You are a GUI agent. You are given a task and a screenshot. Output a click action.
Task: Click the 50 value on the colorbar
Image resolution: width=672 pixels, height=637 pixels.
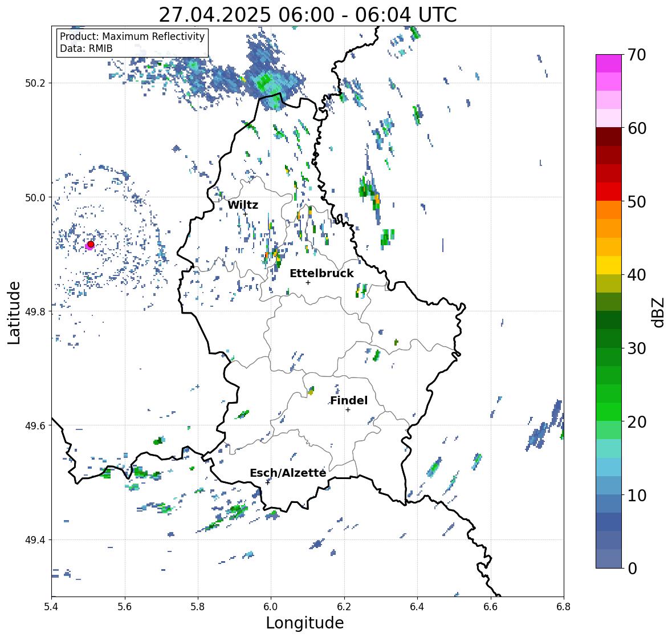click(x=637, y=201)
